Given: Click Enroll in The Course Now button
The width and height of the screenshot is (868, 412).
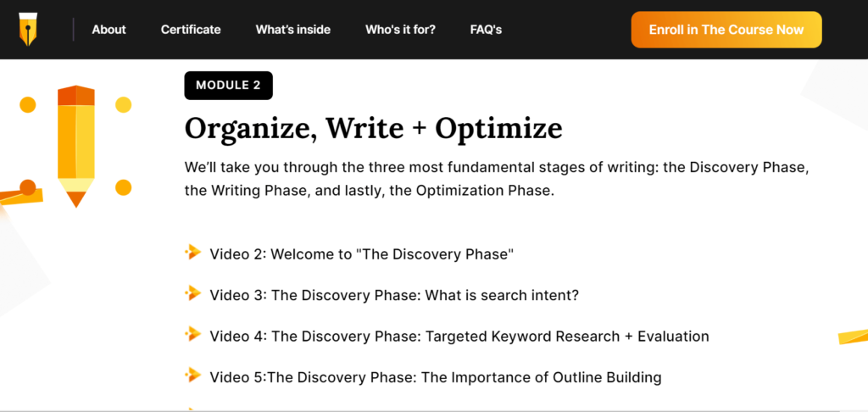Looking at the screenshot, I should (x=726, y=30).
